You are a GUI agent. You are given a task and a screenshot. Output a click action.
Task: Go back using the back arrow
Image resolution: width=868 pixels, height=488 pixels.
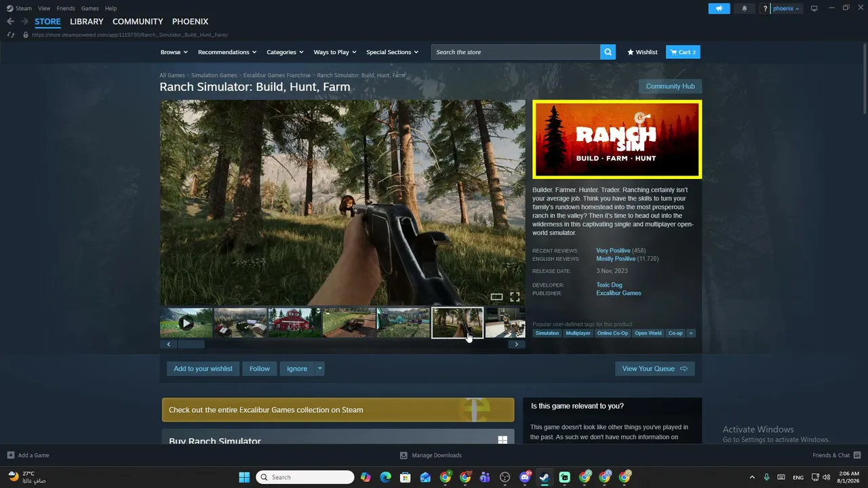point(10,22)
